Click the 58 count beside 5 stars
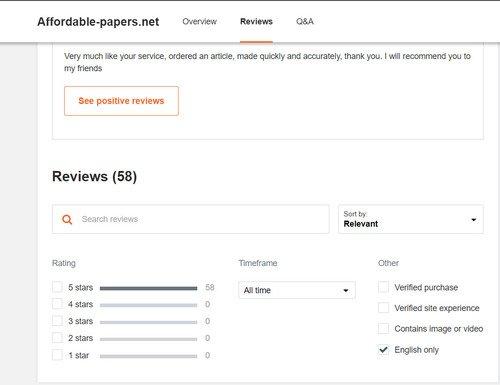This screenshot has height=385, width=500. (210, 287)
